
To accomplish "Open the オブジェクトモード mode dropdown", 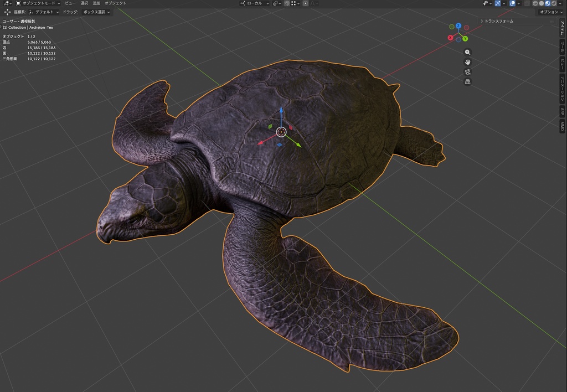I will 38,3.
